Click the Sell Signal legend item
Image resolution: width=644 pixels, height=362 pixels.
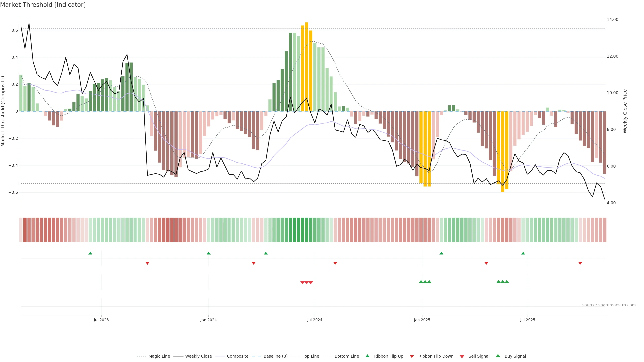click(479, 356)
